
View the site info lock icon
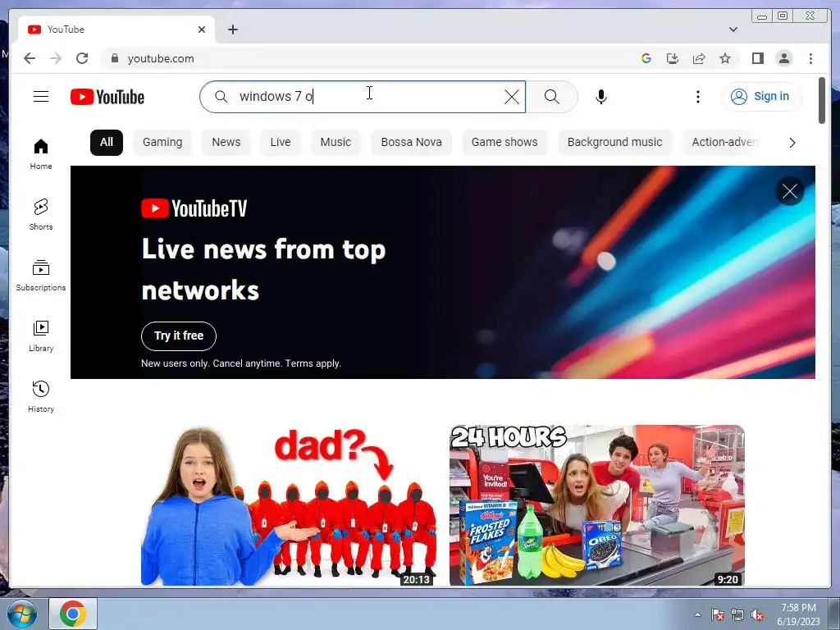[x=114, y=58]
